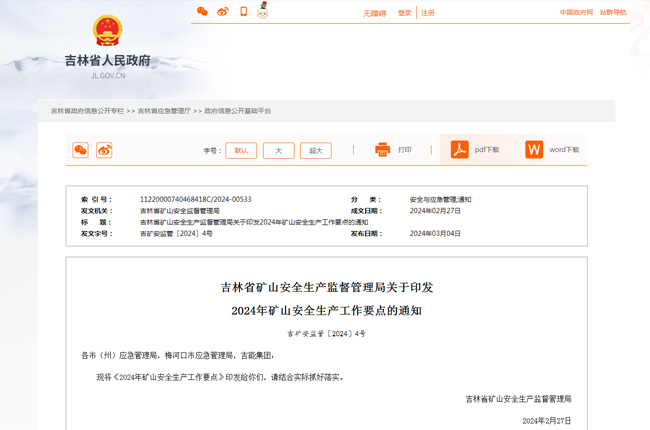This screenshot has width=650, height=430.
Task: Set font size to 超大 (extra large)
Action: click(316, 151)
